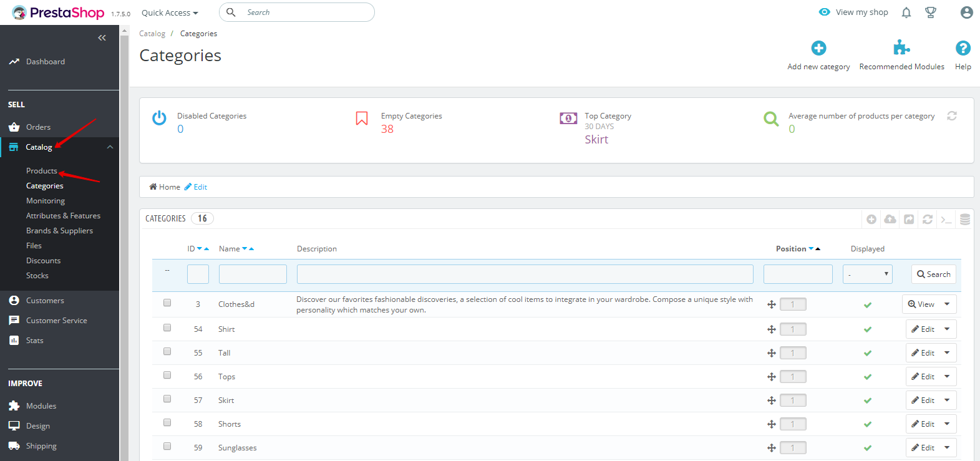Check the Tops row checkbox

click(167, 375)
